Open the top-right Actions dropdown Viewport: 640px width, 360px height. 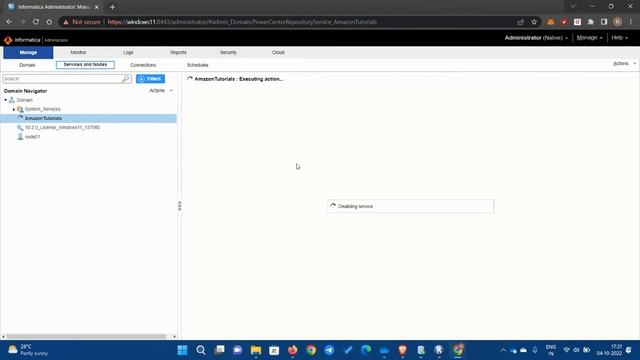click(x=624, y=64)
